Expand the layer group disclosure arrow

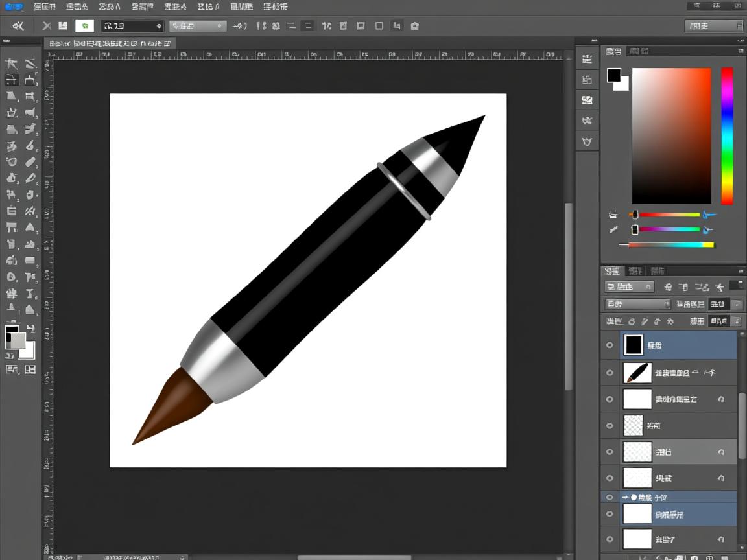(625, 497)
